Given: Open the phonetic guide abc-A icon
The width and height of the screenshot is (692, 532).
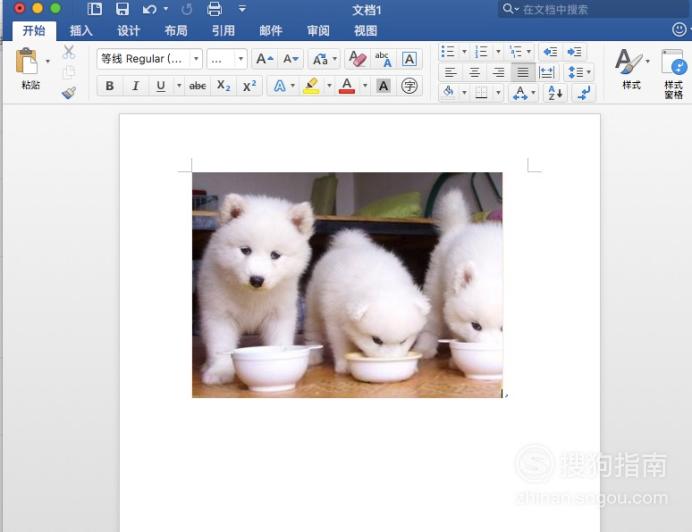Looking at the screenshot, I should (x=383, y=59).
